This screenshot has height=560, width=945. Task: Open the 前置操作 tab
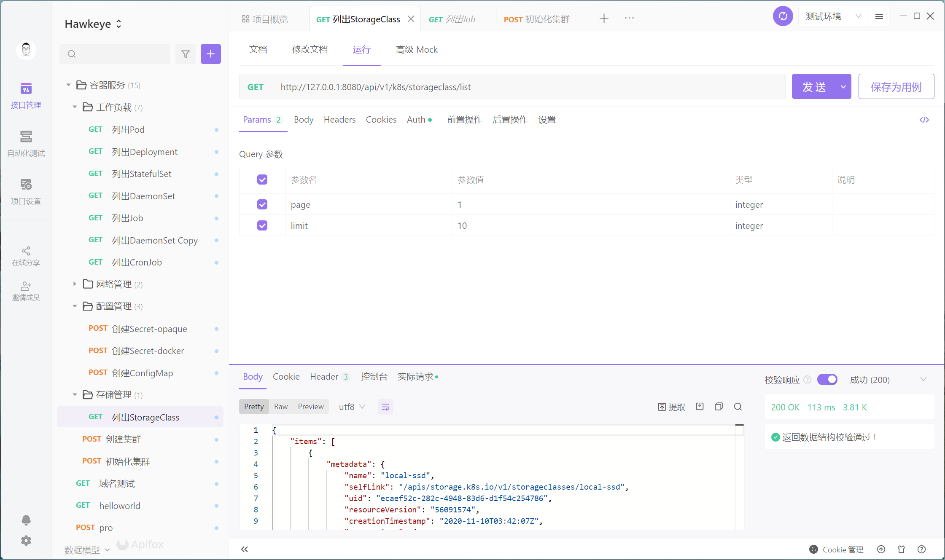tap(465, 120)
